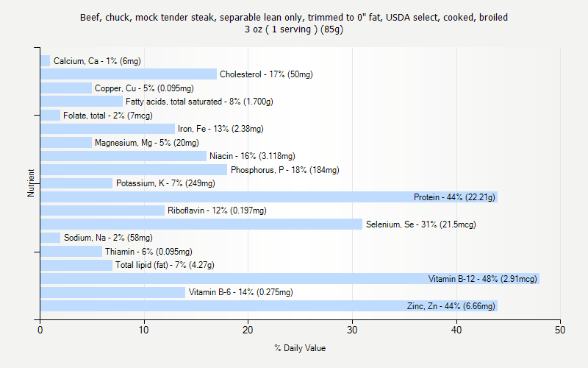Select the Selenium, Se 31% bar
This screenshot has height=368, width=588.
pos(201,224)
